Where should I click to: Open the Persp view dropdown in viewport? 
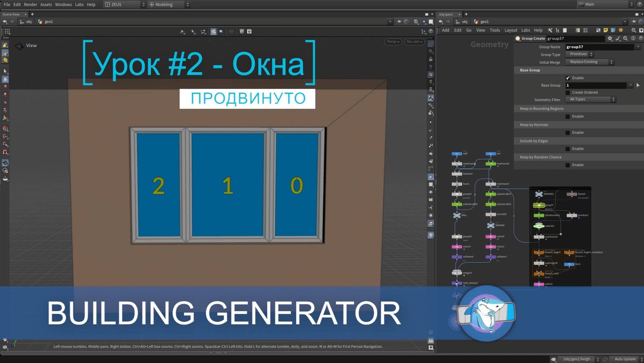pyautogui.click(x=393, y=41)
